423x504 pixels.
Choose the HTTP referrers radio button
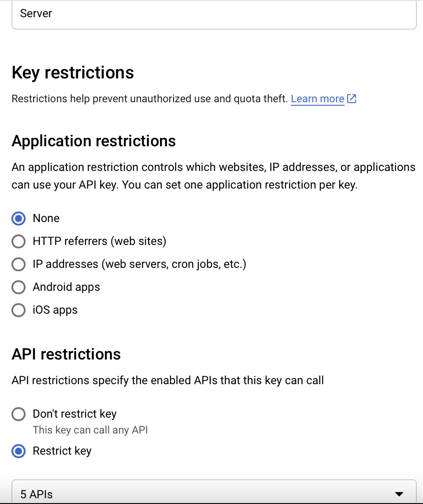coord(19,241)
